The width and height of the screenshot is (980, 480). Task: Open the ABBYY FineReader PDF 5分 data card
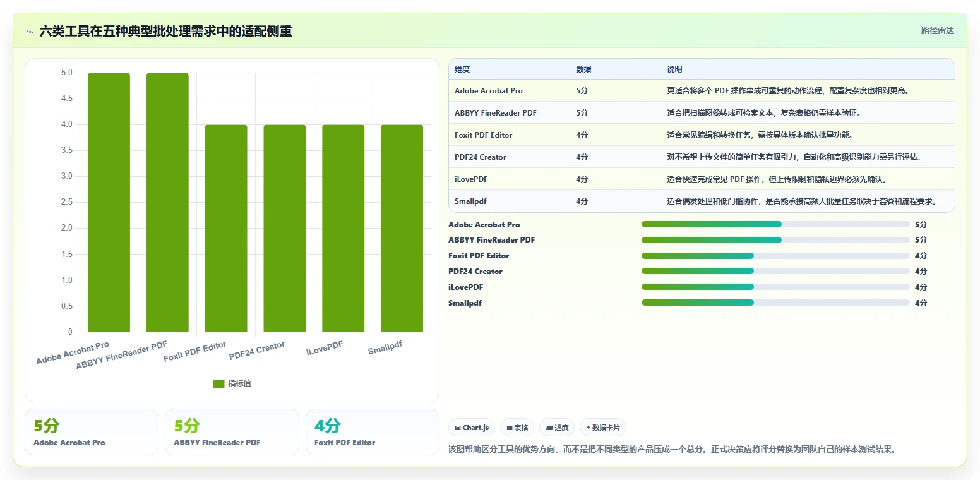click(232, 432)
